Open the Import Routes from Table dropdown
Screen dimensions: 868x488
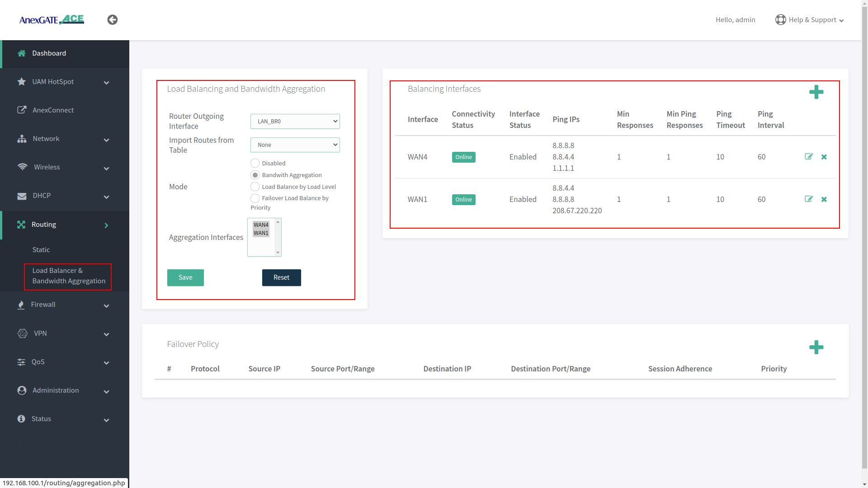click(295, 145)
